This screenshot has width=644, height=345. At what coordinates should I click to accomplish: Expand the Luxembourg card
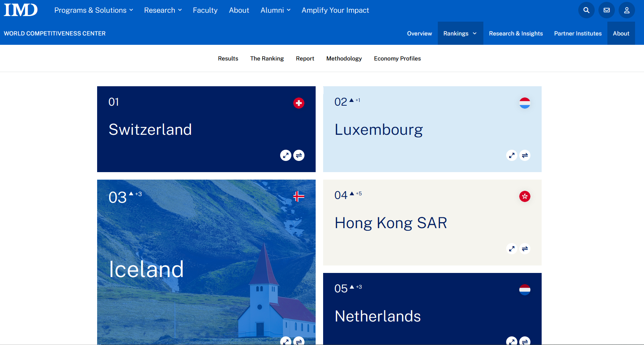pyautogui.click(x=512, y=155)
